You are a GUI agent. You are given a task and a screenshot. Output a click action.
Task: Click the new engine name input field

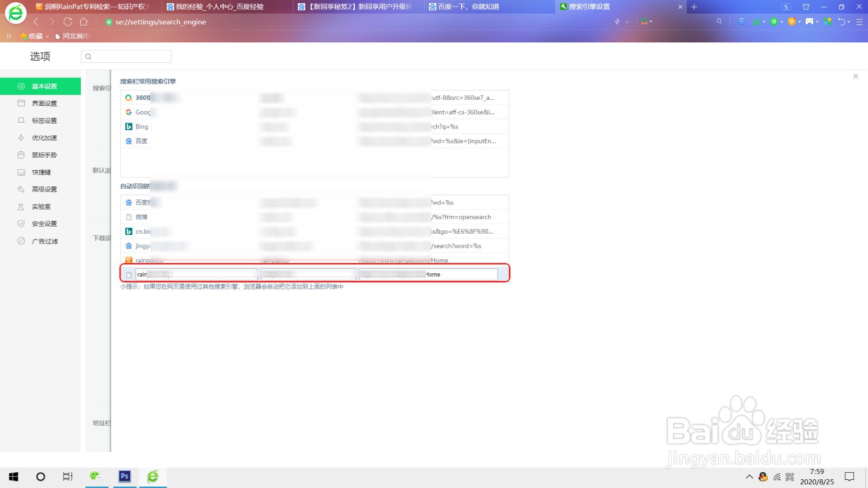click(196, 274)
